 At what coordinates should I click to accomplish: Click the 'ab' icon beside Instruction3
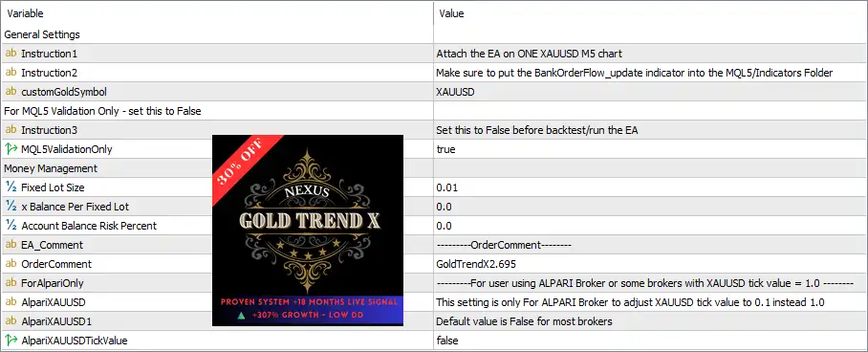(11, 130)
